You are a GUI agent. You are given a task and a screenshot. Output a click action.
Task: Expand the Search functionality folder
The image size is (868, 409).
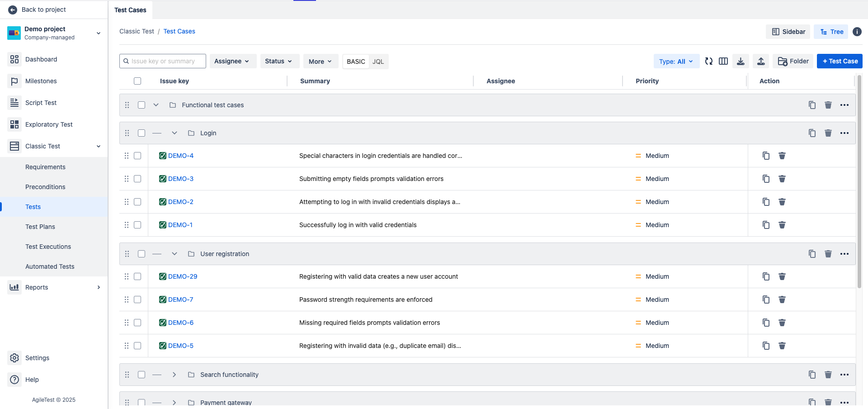(174, 375)
